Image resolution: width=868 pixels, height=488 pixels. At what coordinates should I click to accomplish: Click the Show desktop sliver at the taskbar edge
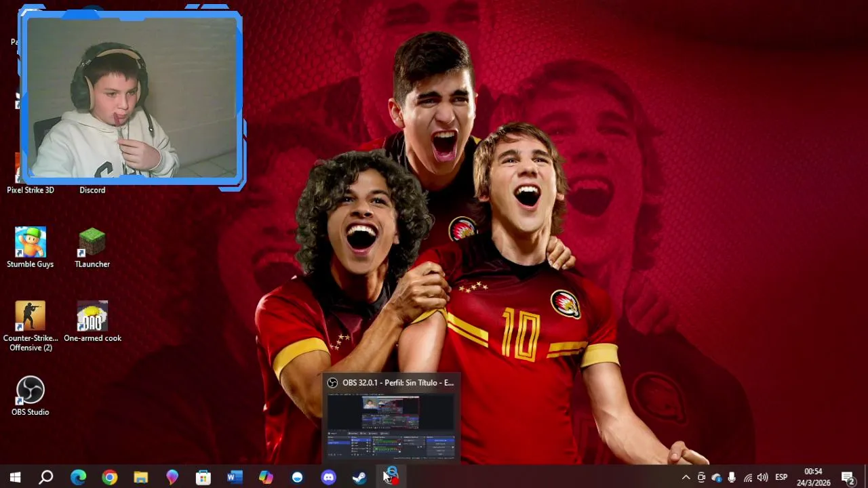click(866, 477)
